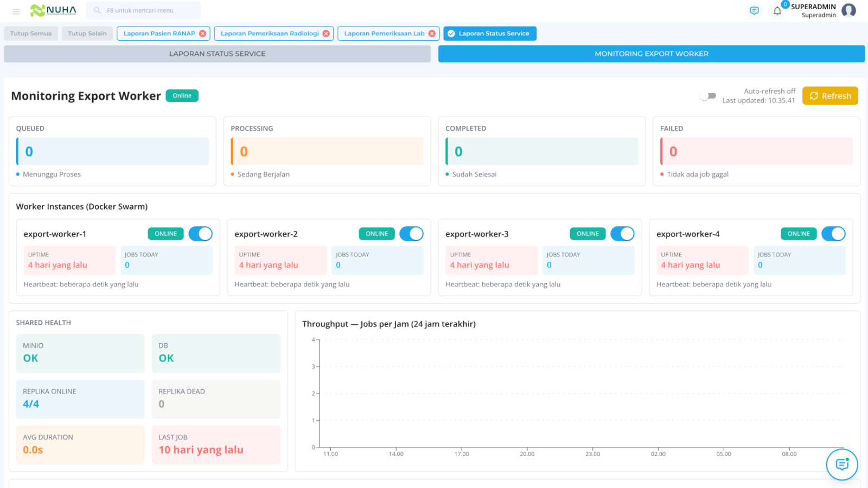Turn off the export-worker-4 switch
Viewport: 868px width, 488px height.
[x=834, y=234]
